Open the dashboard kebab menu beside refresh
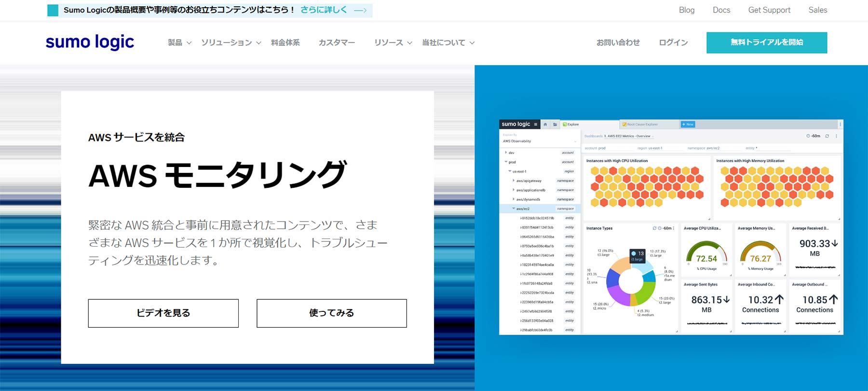Image resolution: width=868 pixels, height=391 pixels. pyautogui.click(x=837, y=136)
